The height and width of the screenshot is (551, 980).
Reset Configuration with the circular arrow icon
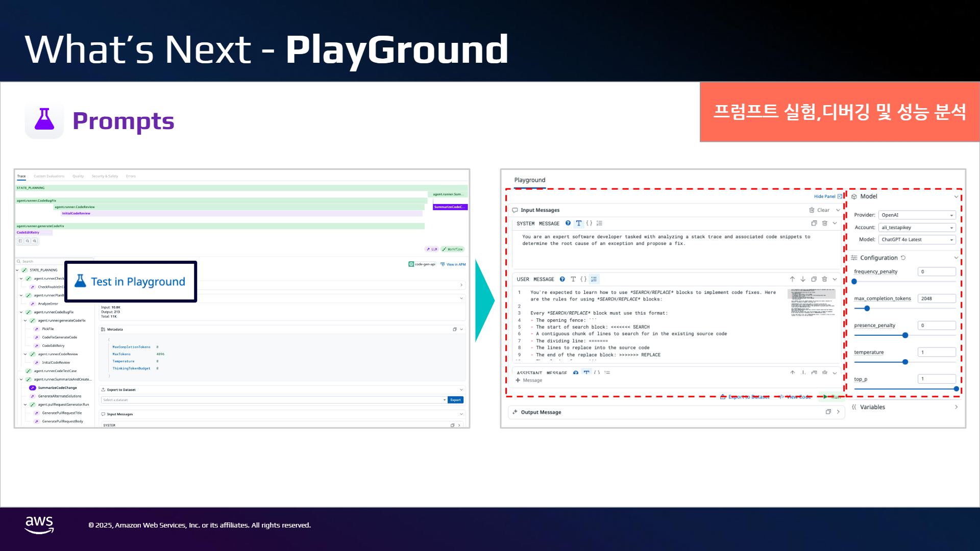click(x=903, y=258)
